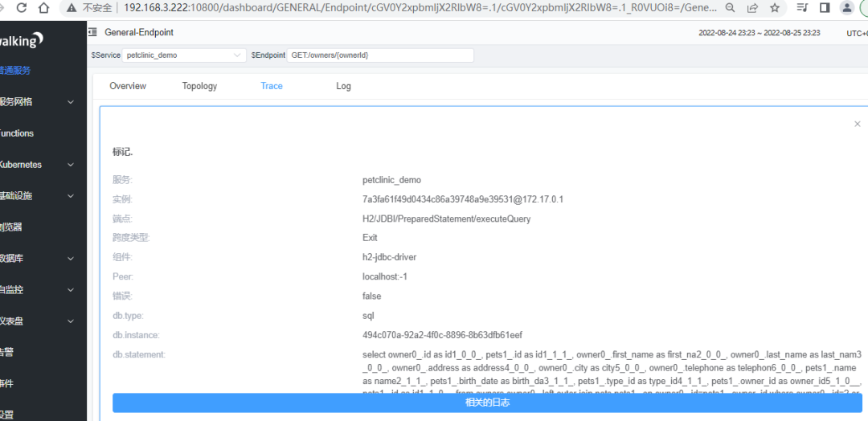Click the Peer value localhost:-1
The height and width of the screenshot is (421, 868).
pos(385,276)
